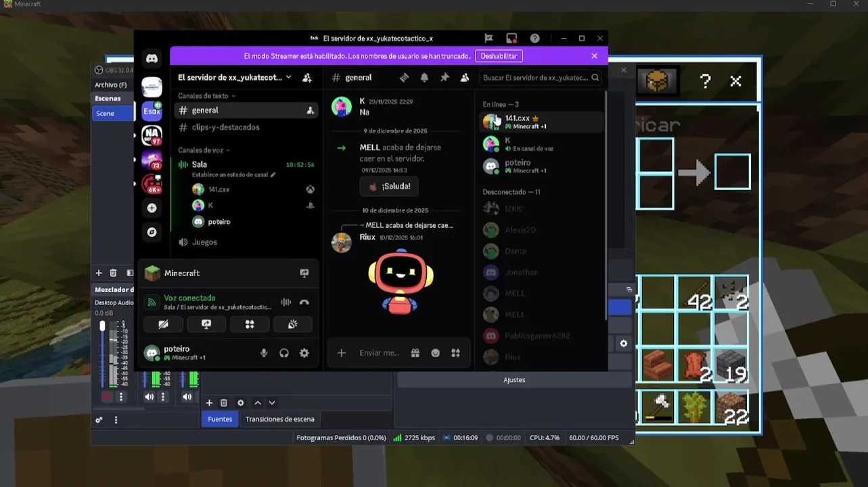Screen dimensions: 868x487
Task: Open threads icon in general header
Action: pos(404,78)
